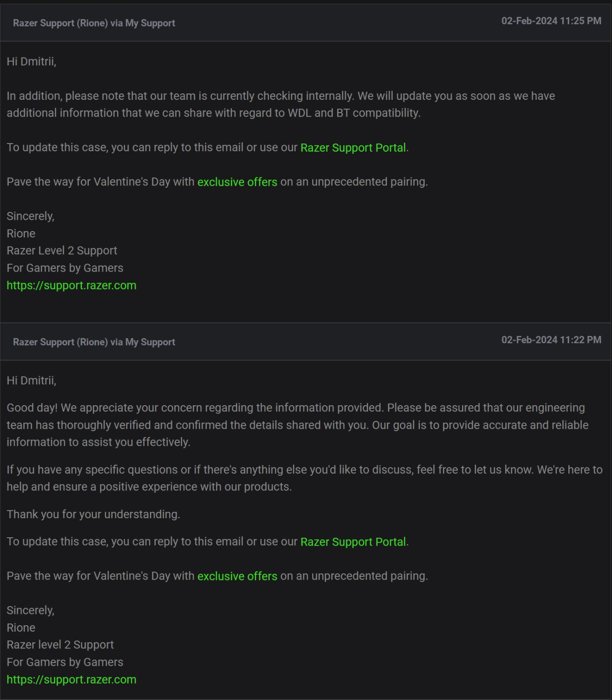Image resolution: width=612 pixels, height=700 pixels.
Task: Click the 11:22 PM timestamp
Action: [551, 340]
